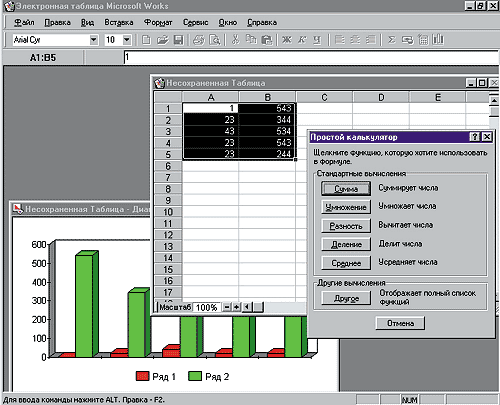Screen dimensions: 500x405
Task: Click the first tall green chart bar
Action: pos(86,304)
